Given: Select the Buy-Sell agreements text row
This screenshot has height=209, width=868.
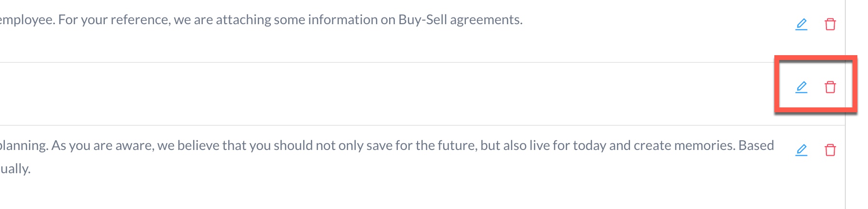Looking at the screenshot, I should tap(261, 20).
